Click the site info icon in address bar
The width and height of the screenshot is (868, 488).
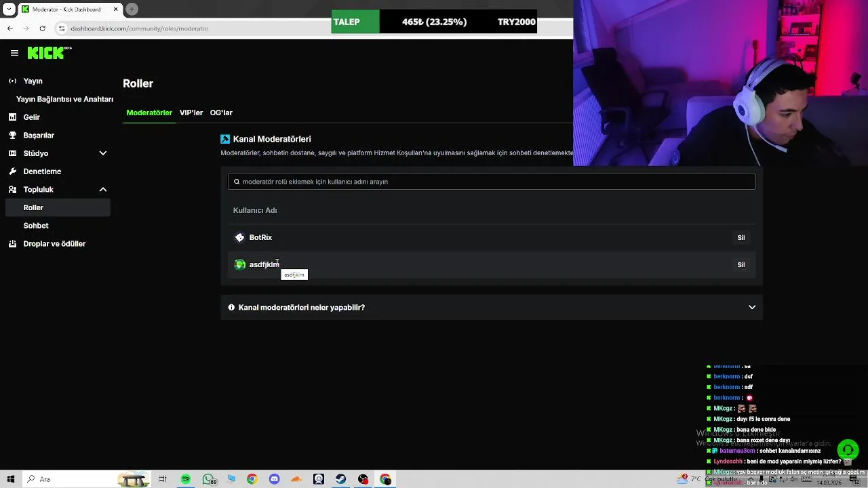pyautogui.click(x=62, y=28)
